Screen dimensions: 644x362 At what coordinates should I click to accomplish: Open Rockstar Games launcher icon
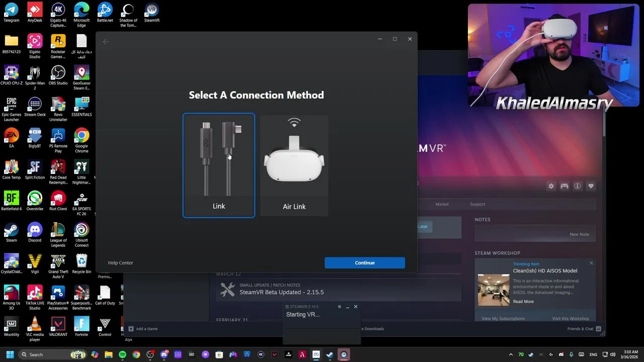[58, 47]
